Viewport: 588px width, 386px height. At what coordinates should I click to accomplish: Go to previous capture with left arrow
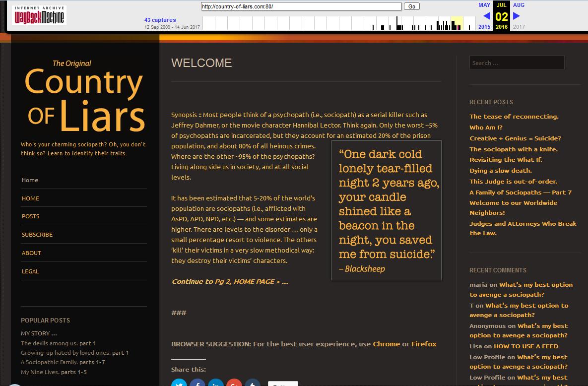(x=486, y=16)
